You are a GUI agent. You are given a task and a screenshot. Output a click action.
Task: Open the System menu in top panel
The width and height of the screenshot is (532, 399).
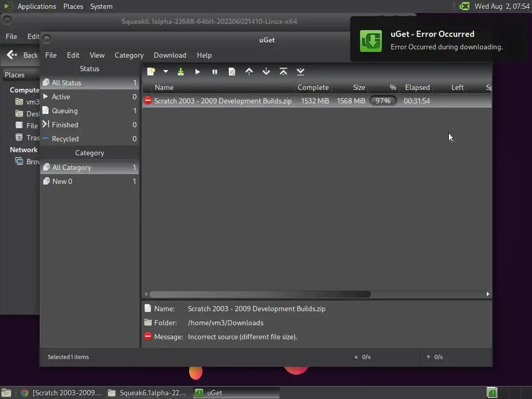(x=101, y=6)
